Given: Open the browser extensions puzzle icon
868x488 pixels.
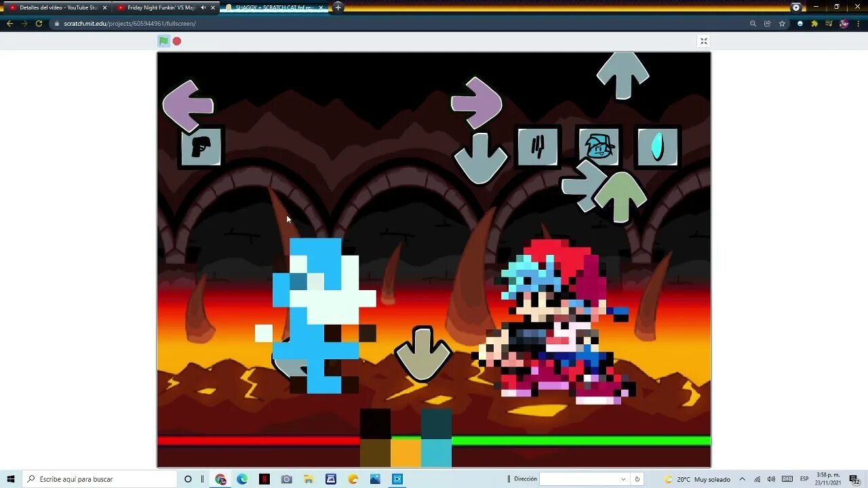Looking at the screenshot, I should (814, 23).
